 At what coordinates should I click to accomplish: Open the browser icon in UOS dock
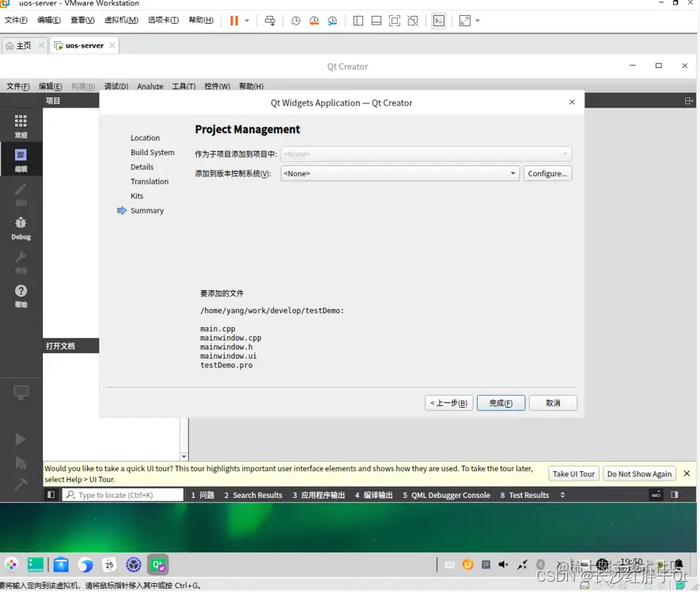85,565
